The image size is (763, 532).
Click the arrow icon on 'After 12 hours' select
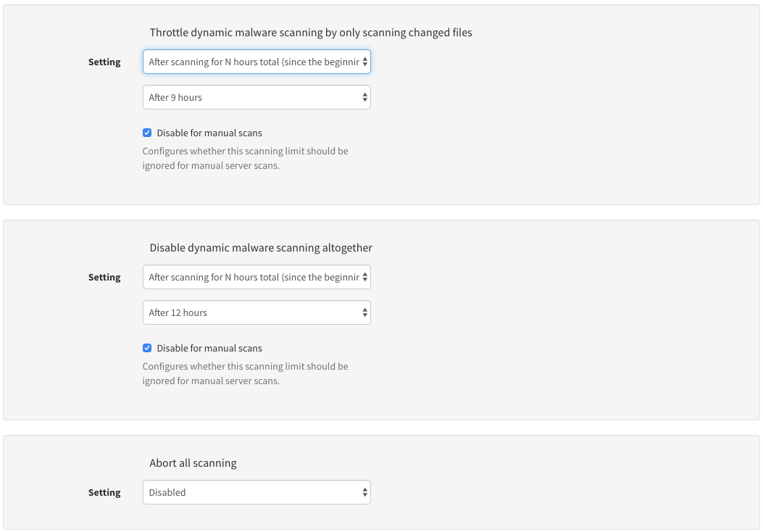(x=364, y=312)
